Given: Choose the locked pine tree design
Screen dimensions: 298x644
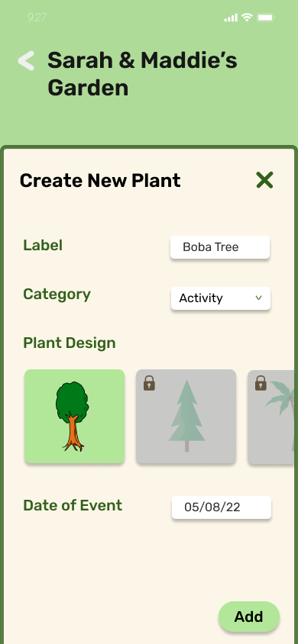Looking at the screenshot, I should (186, 417).
